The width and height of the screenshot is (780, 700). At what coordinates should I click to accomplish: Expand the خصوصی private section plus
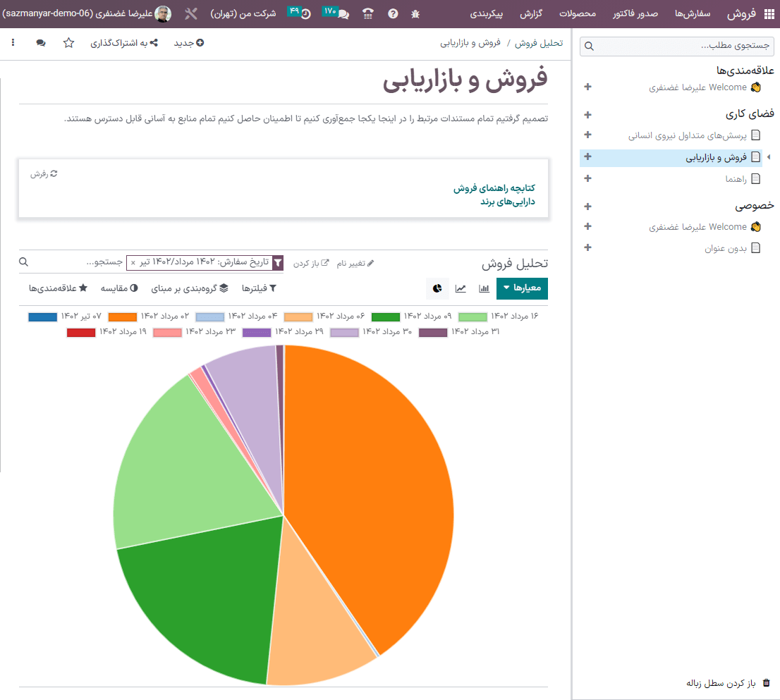pyautogui.click(x=586, y=205)
